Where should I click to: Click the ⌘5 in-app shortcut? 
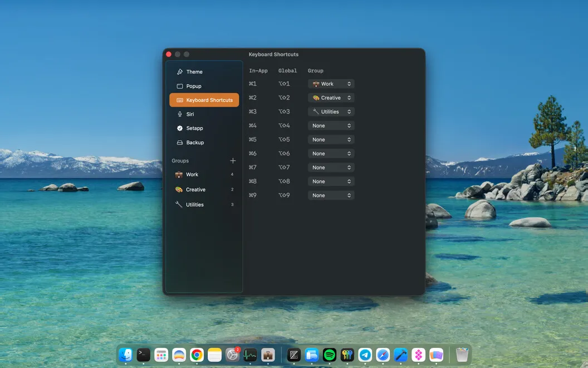pos(253,139)
